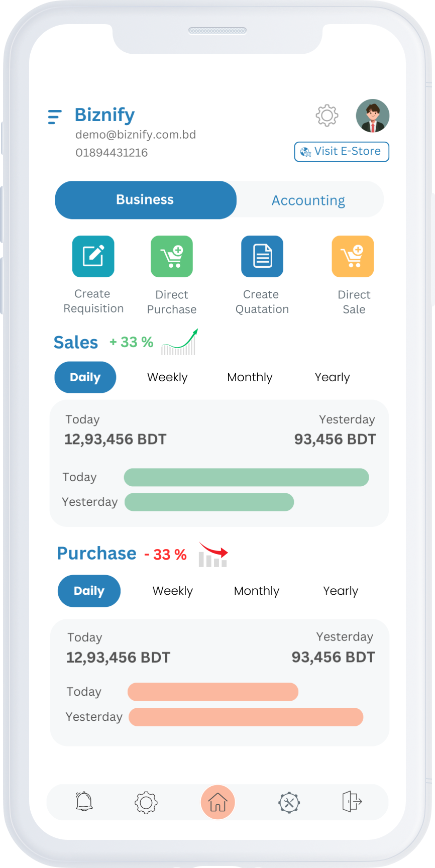
Task: Click Purchase yesterday's amount 93,456 BDT
Action: pyautogui.click(x=334, y=657)
